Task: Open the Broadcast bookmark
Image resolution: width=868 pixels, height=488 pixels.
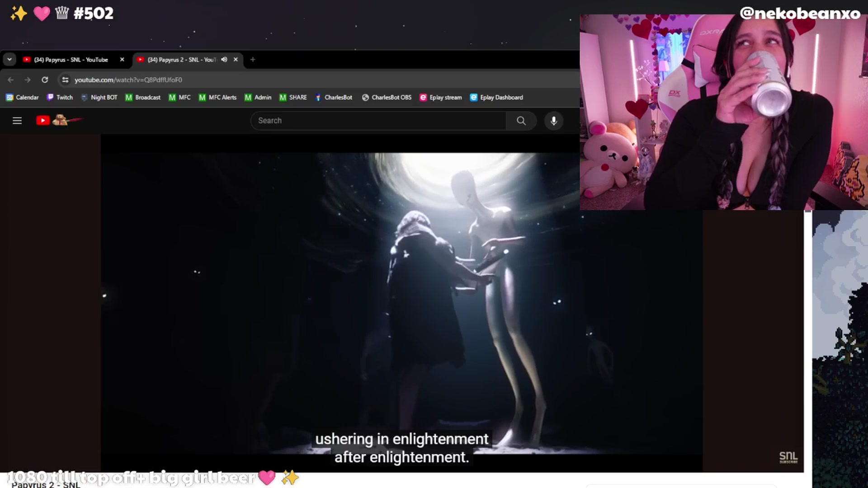Action: coord(143,98)
